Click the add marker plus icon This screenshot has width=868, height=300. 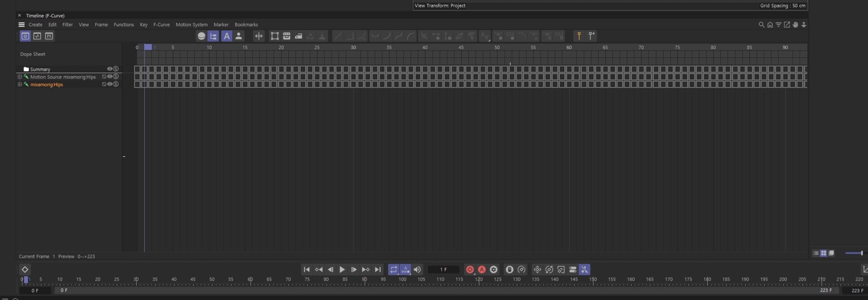592,36
